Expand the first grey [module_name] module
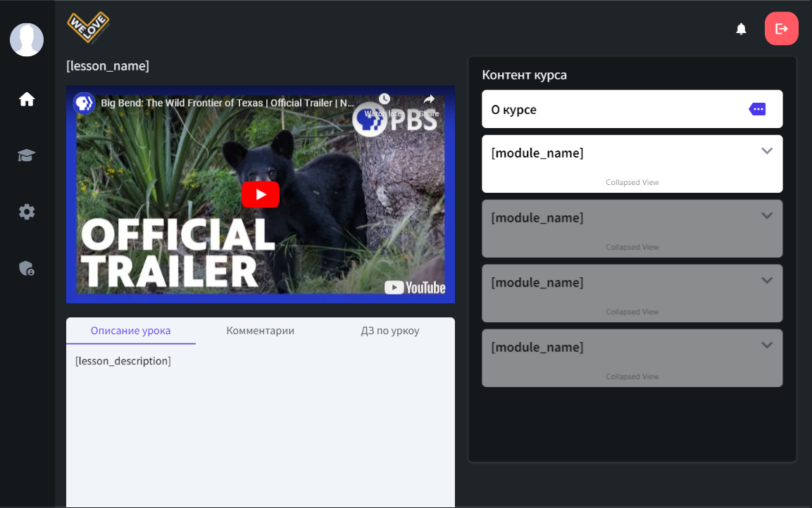 pos(632,229)
